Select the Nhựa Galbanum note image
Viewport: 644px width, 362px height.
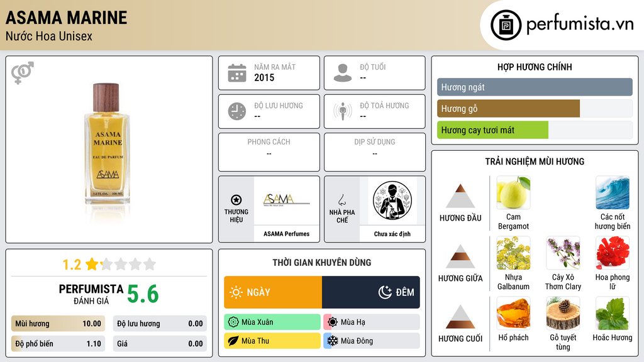coord(513,253)
